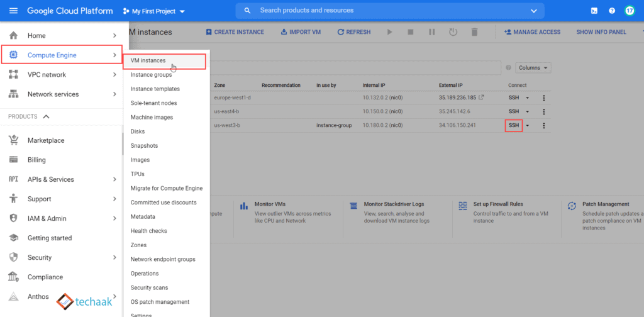
Task: Open SSH dropdown arrow for europe-west1-d
Action: [x=528, y=97]
